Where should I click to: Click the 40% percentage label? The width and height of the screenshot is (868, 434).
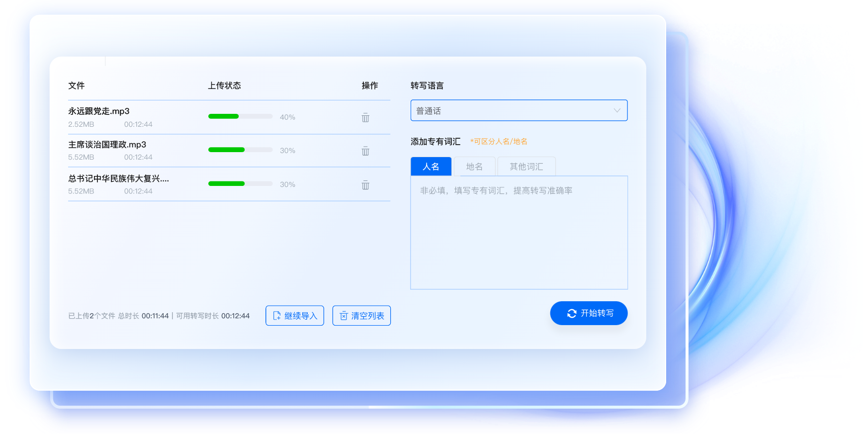click(x=287, y=117)
